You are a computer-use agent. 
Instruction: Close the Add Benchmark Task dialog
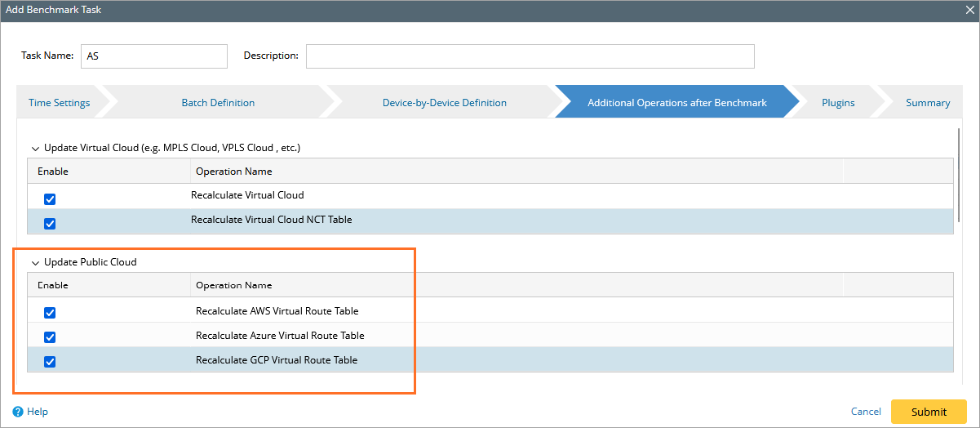(x=970, y=10)
